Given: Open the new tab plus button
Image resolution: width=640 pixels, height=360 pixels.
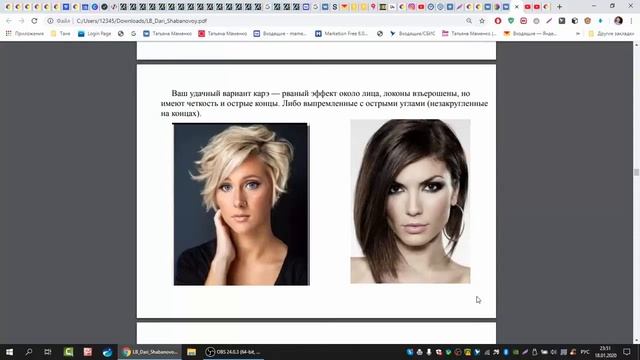Looking at the screenshot, I should click(x=560, y=7).
